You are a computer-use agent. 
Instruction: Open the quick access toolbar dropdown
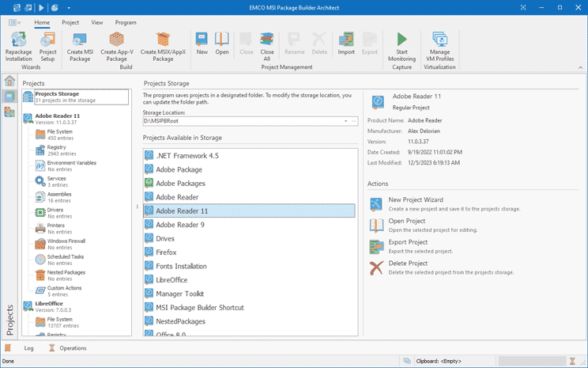69,8
